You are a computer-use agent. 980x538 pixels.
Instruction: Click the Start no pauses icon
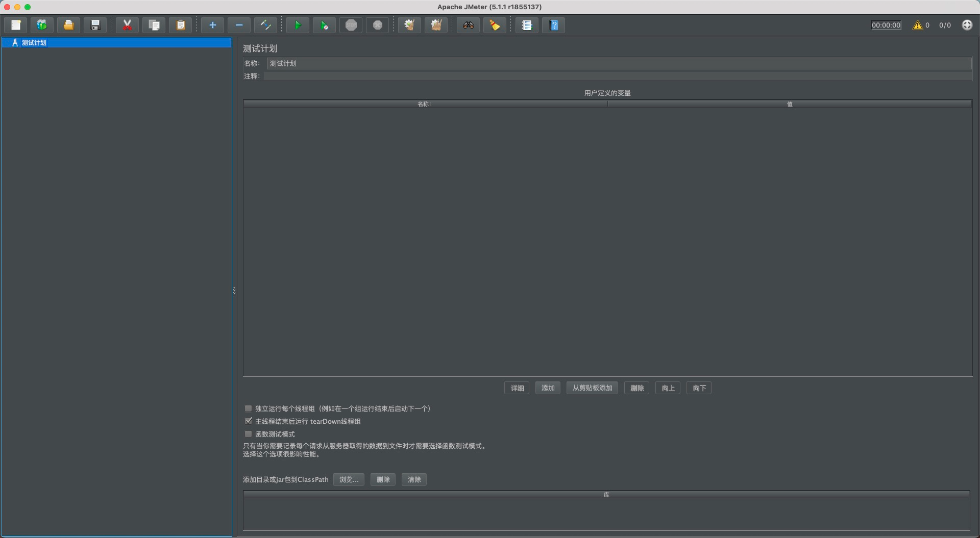[x=324, y=25]
